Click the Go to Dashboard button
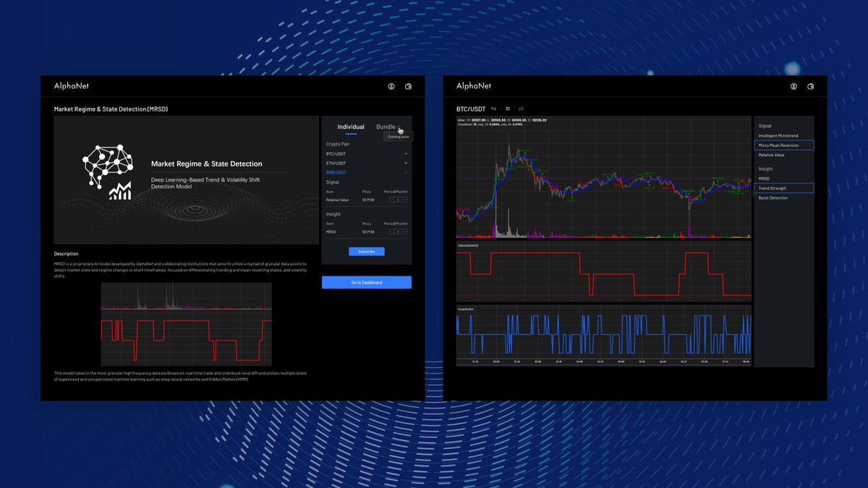The width and height of the screenshot is (868, 488). pos(367,282)
